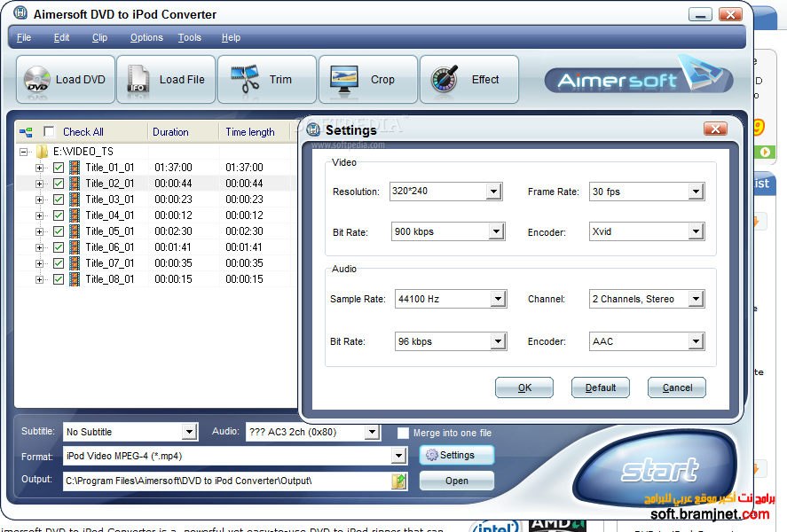Uncheck Title_02_01 checkbox
Viewport: 787px width, 532px height.
(x=59, y=184)
